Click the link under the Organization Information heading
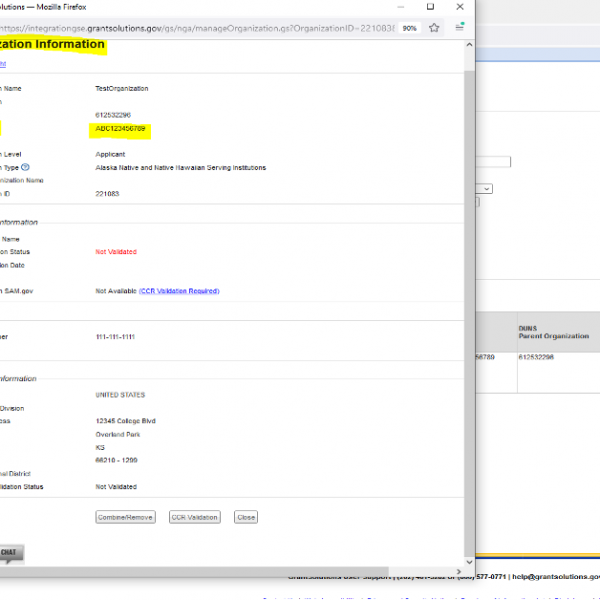The height and width of the screenshot is (600, 600). click(x=4, y=63)
